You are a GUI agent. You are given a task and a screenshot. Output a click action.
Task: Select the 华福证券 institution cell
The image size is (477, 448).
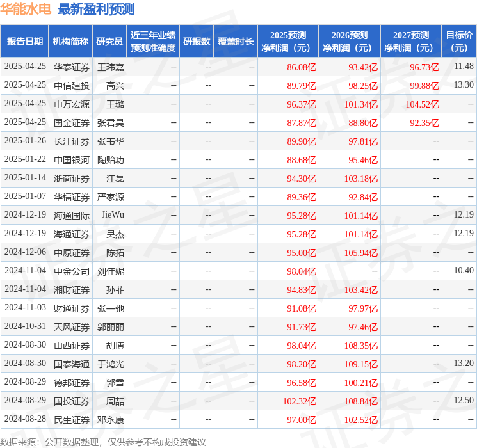pyautogui.click(x=72, y=197)
